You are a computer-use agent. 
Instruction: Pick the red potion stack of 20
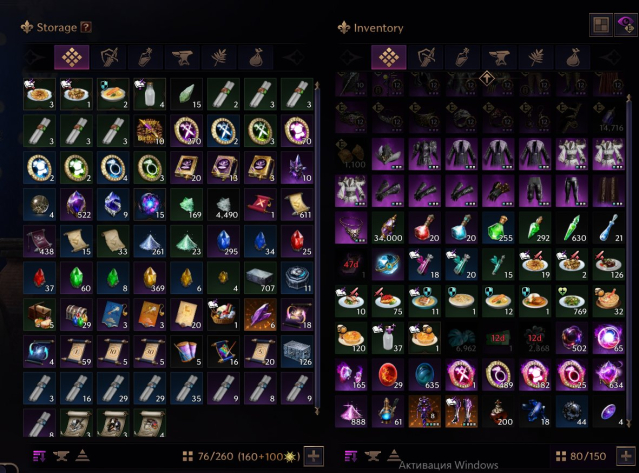point(425,228)
